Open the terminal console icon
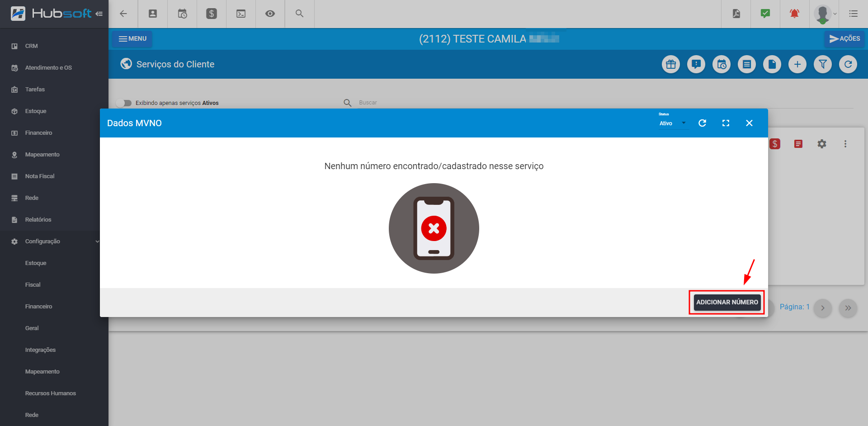The width and height of the screenshot is (868, 426). (x=241, y=14)
